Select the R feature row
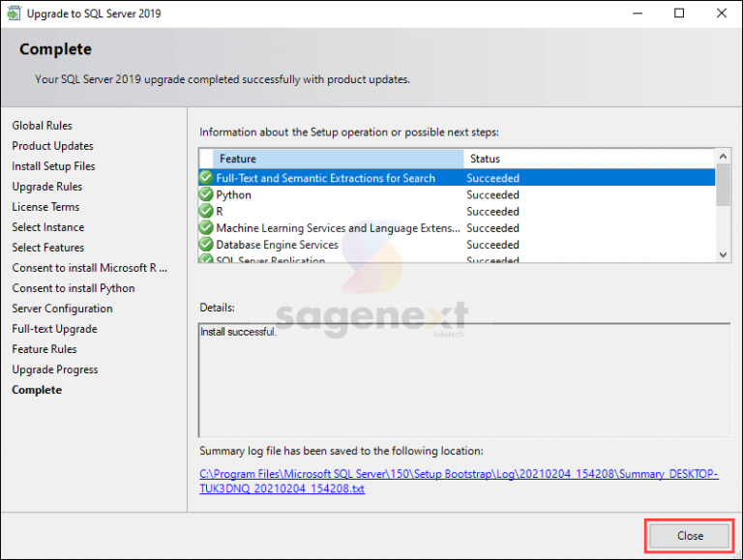The width and height of the screenshot is (743, 560). click(x=457, y=211)
